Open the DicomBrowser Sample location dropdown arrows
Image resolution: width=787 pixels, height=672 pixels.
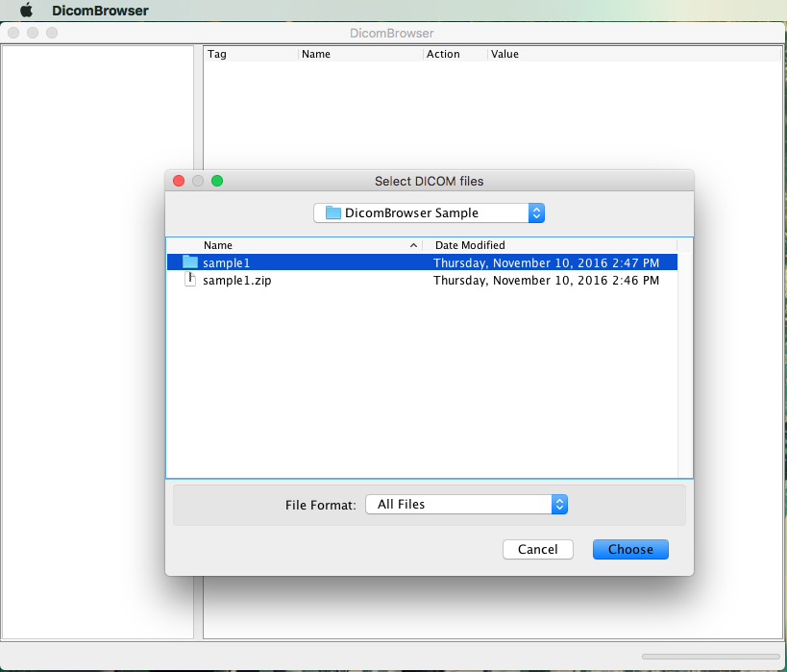coord(536,212)
